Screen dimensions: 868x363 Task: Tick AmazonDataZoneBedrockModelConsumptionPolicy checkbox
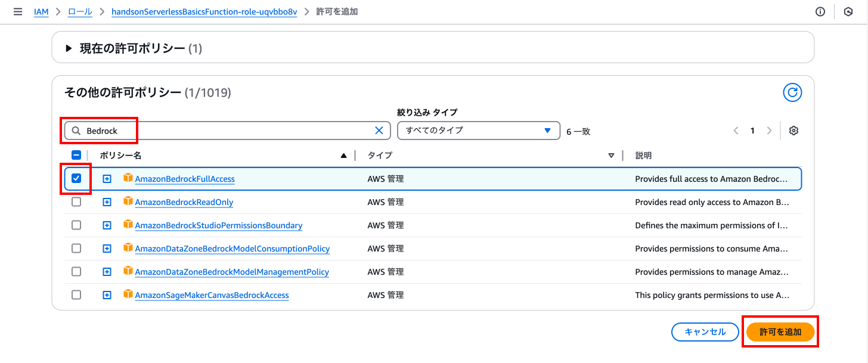pyautogui.click(x=76, y=249)
